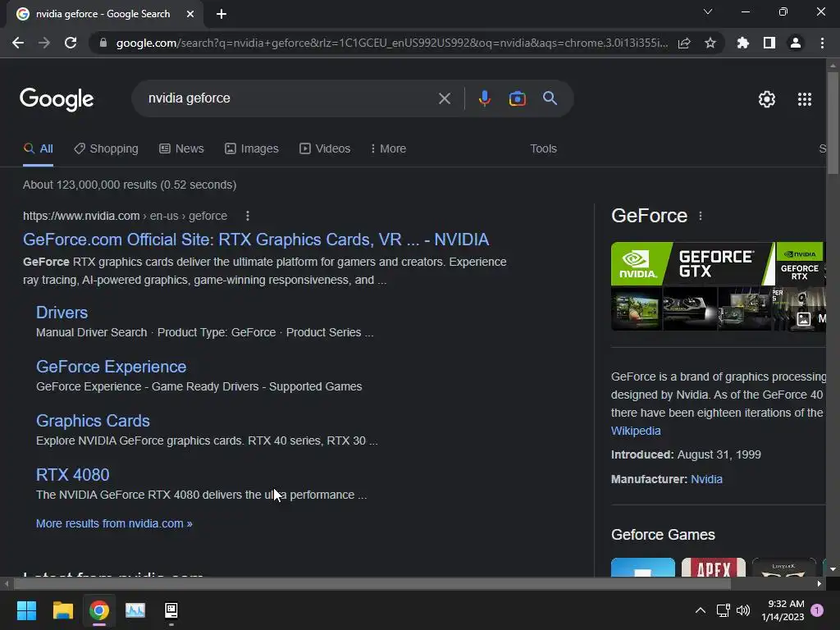Start a voice search with microphone

coord(484,98)
